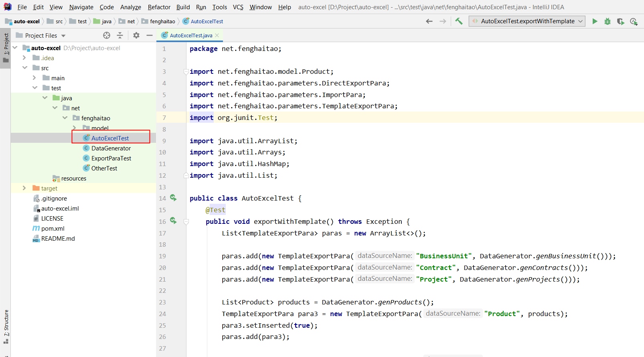Expand the main folder

[x=34, y=78]
